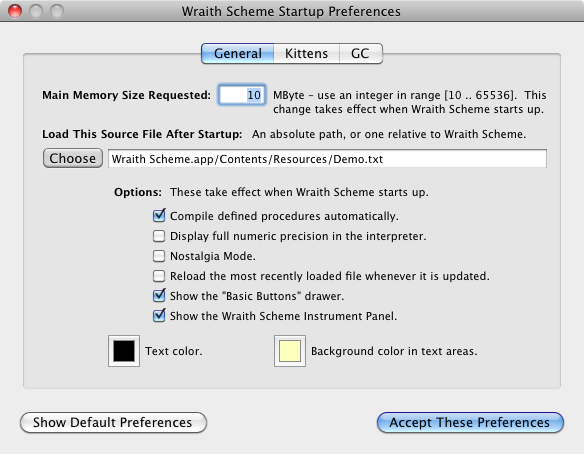Enable Display full numeric precision option
The width and height of the screenshot is (584, 454).
[x=159, y=236]
